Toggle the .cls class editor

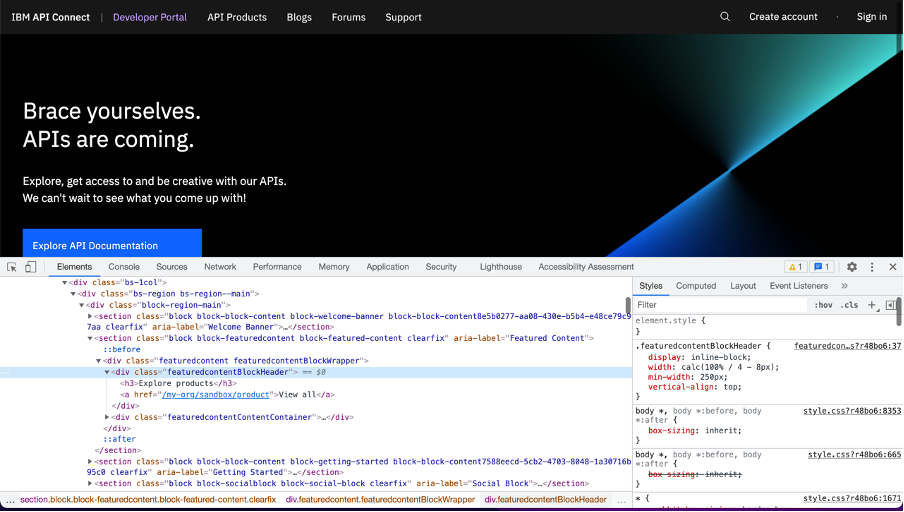(x=849, y=305)
